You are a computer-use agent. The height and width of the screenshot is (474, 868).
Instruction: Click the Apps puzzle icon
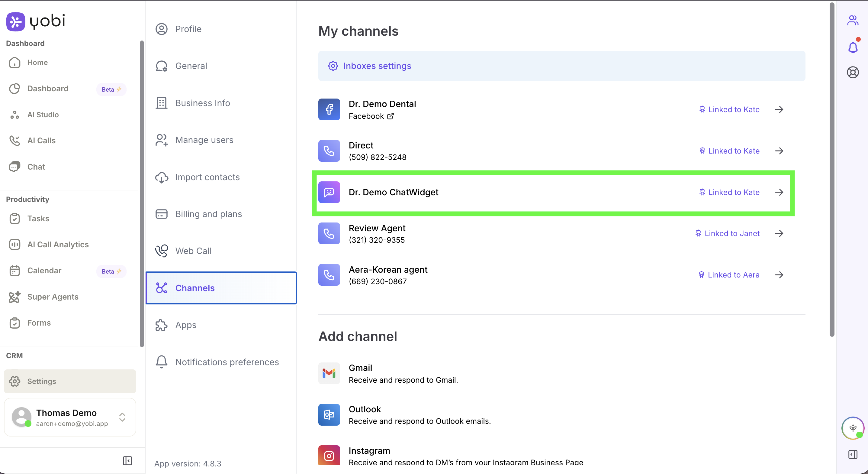pyautogui.click(x=161, y=325)
